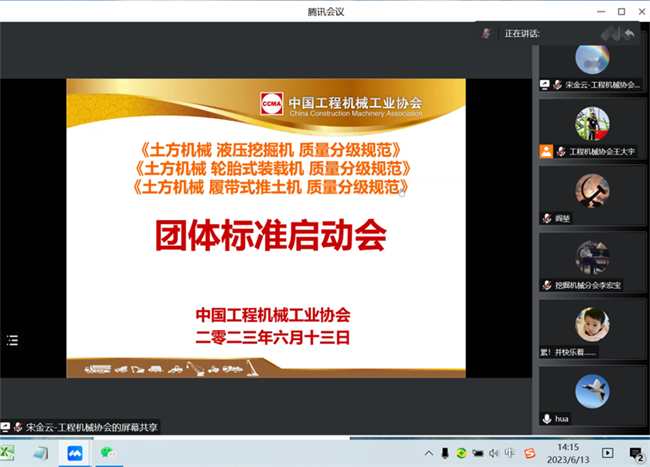Click the 宋金云-工程机械协会的屏幕共享 label

[92, 427]
